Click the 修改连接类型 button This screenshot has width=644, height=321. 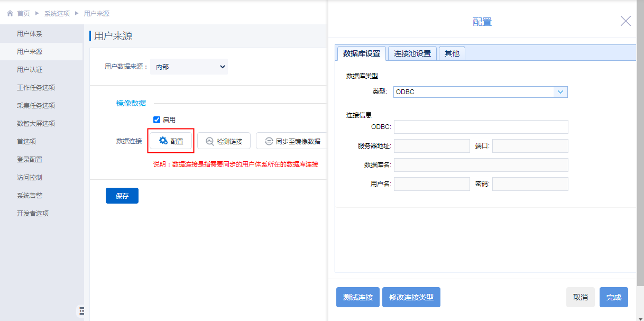(411, 297)
